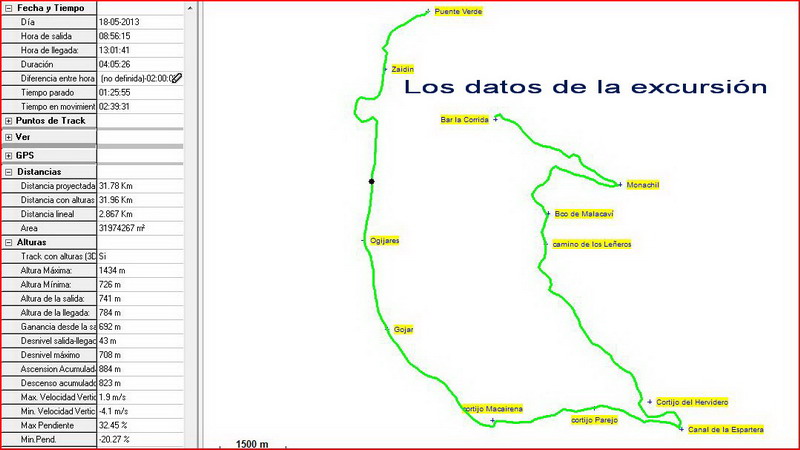Select the Boc de Malacavi waypoint label
The height and width of the screenshot is (450, 800).
(583, 214)
